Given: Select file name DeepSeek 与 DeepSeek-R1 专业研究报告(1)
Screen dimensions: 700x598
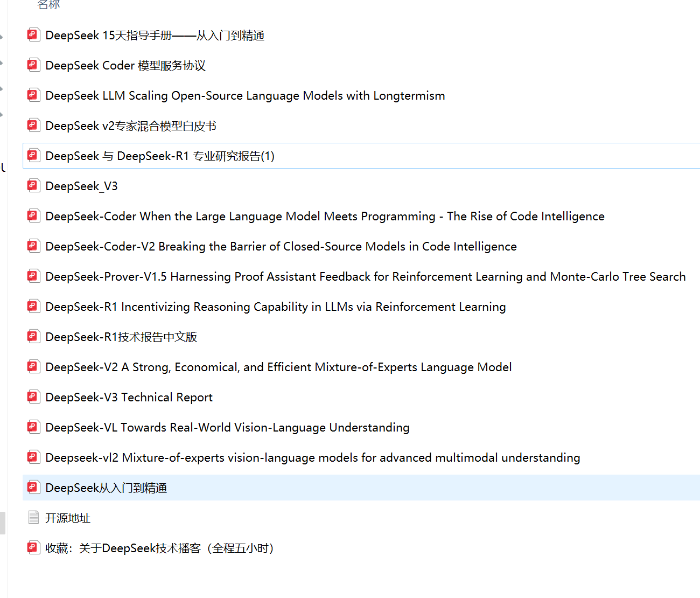Looking at the screenshot, I should pos(160,156).
